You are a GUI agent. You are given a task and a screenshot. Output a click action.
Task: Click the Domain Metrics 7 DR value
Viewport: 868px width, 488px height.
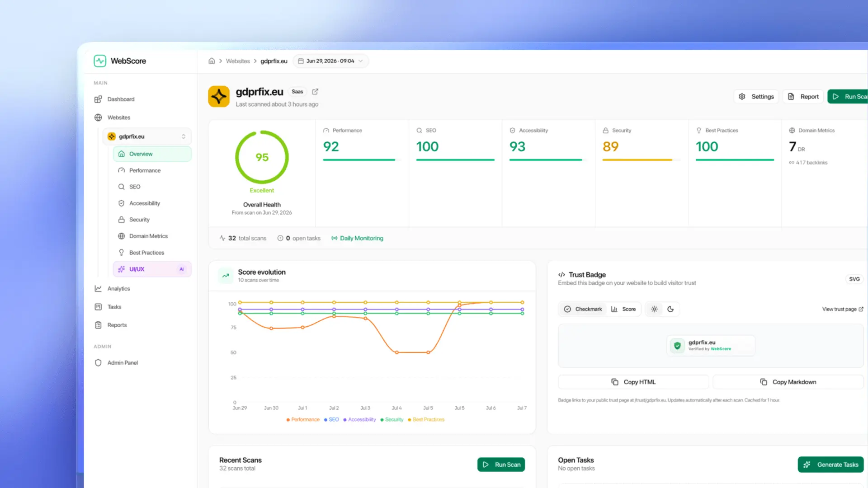coord(797,147)
